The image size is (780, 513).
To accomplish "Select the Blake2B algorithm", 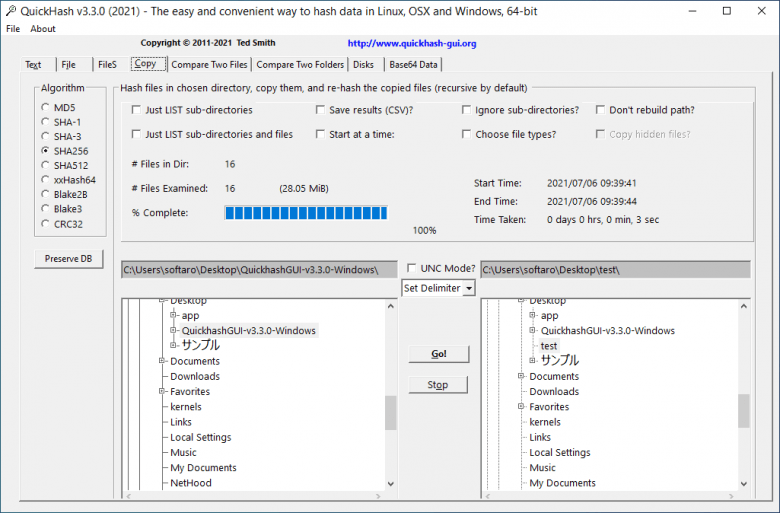I will point(45,194).
